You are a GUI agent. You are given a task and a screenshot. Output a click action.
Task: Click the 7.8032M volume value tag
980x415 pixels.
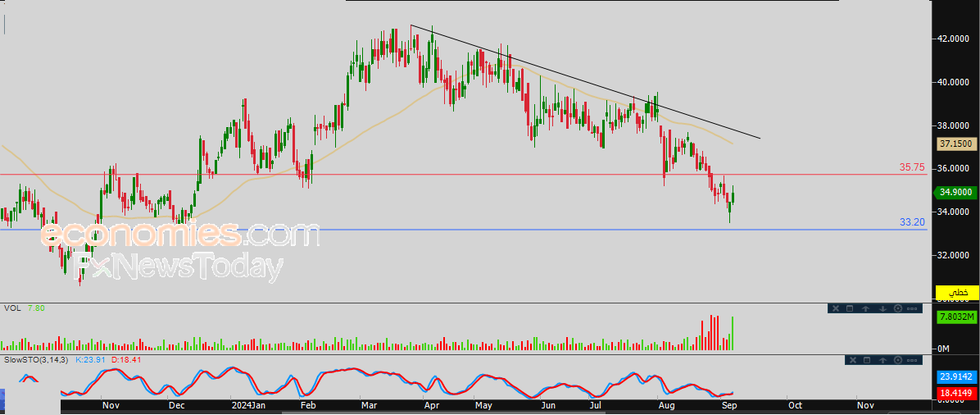pyautogui.click(x=957, y=318)
